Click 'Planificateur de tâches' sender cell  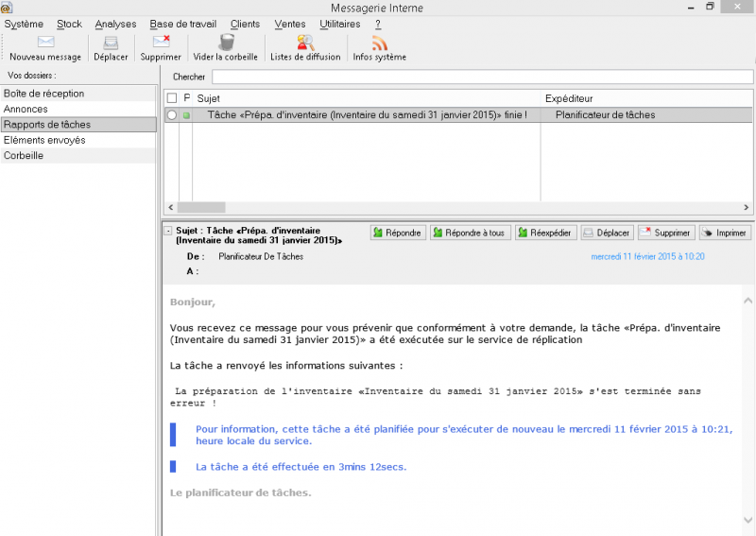pyautogui.click(x=605, y=114)
